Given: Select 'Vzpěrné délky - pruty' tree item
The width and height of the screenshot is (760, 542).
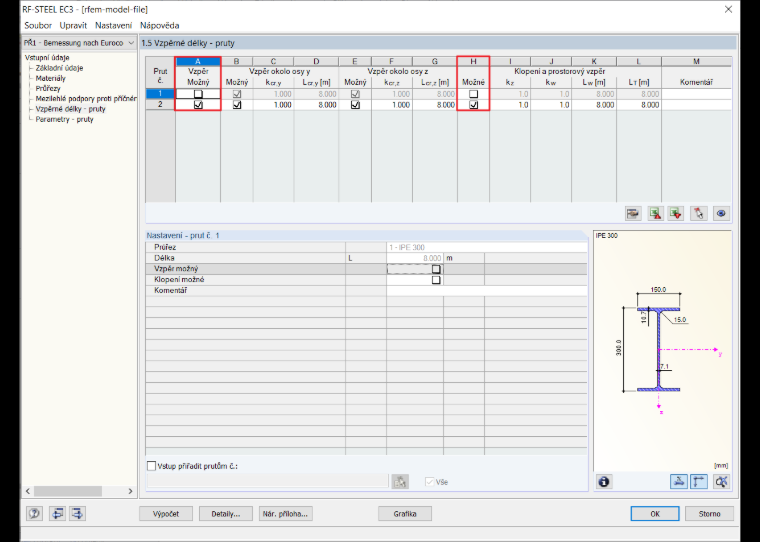Looking at the screenshot, I should pyautogui.click(x=70, y=109).
